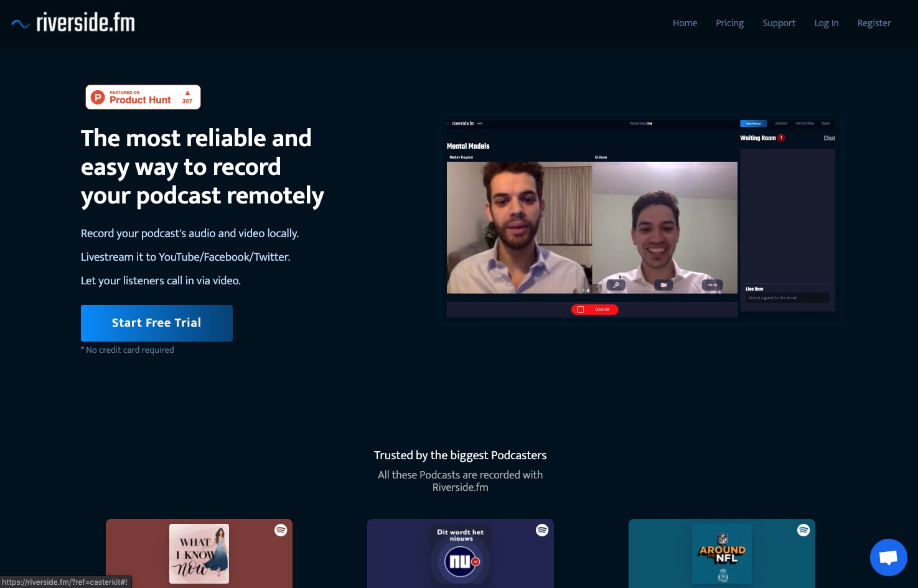The height and width of the screenshot is (588, 918).
Task: Click the camera icon in demo video
Action: click(663, 285)
